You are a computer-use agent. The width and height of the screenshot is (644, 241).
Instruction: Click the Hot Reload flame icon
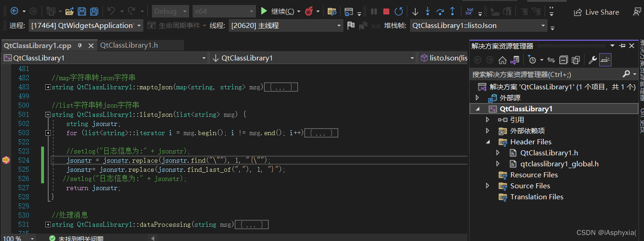309,11
